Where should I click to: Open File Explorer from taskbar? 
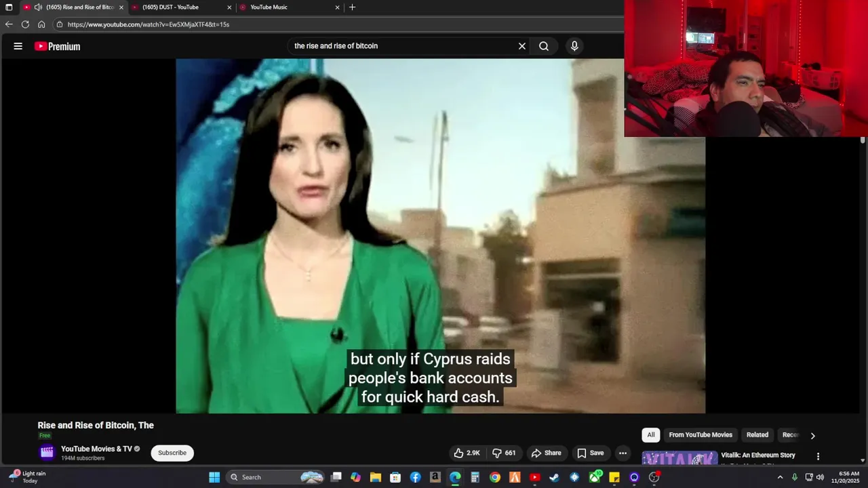376,477
